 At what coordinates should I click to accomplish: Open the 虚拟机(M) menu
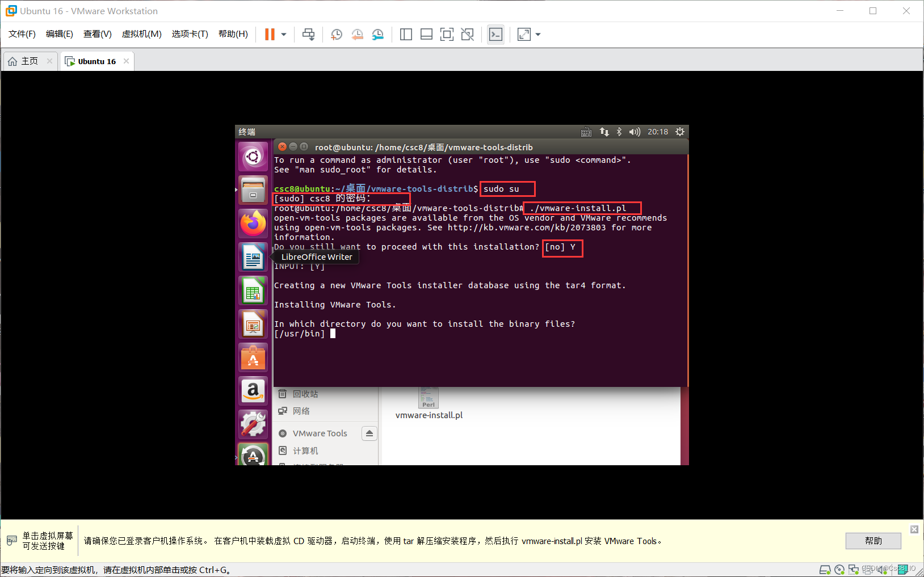pyautogui.click(x=142, y=34)
